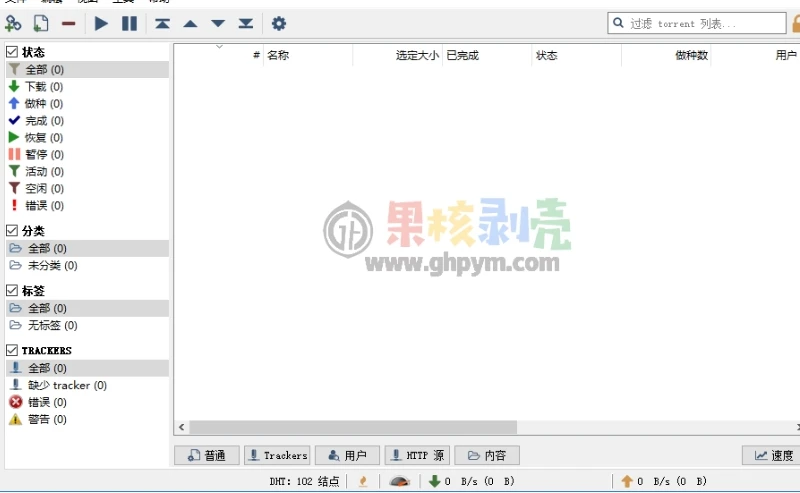Move torrent to top of queue
This screenshot has width=800, height=493.
pyautogui.click(x=163, y=23)
